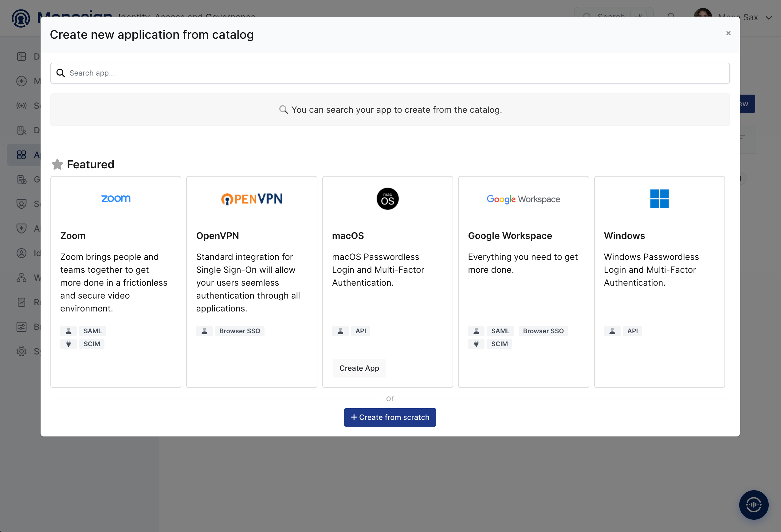781x532 pixels.
Task: Click the magnifier icon in the search box
Action: [x=61, y=73]
